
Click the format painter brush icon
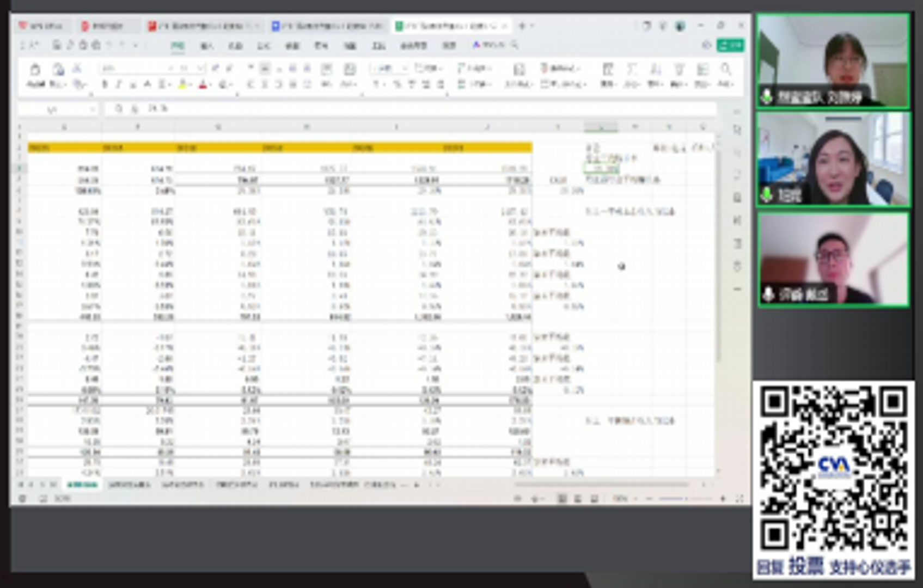click(x=80, y=84)
